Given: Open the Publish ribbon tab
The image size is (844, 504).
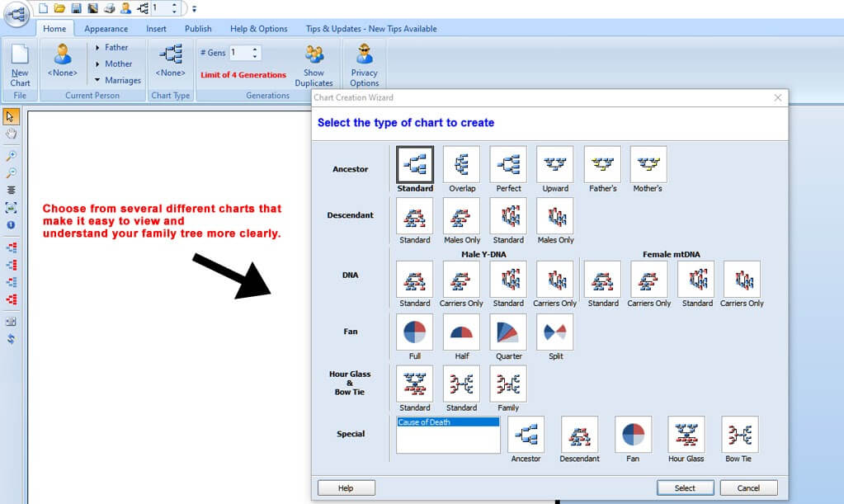Looking at the screenshot, I should click(x=197, y=27).
